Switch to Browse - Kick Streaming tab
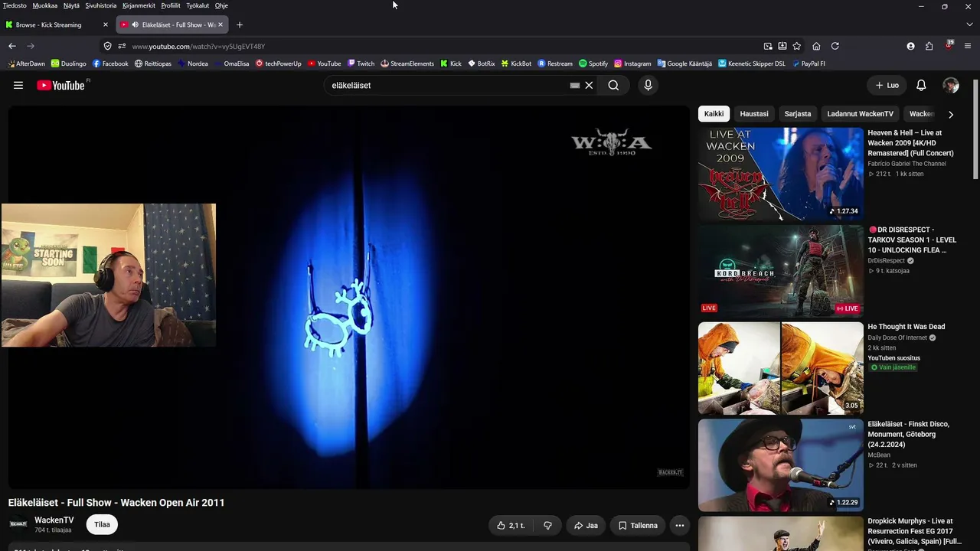The height and width of the screenshot is (551, 980). click(x=57, y=24)
